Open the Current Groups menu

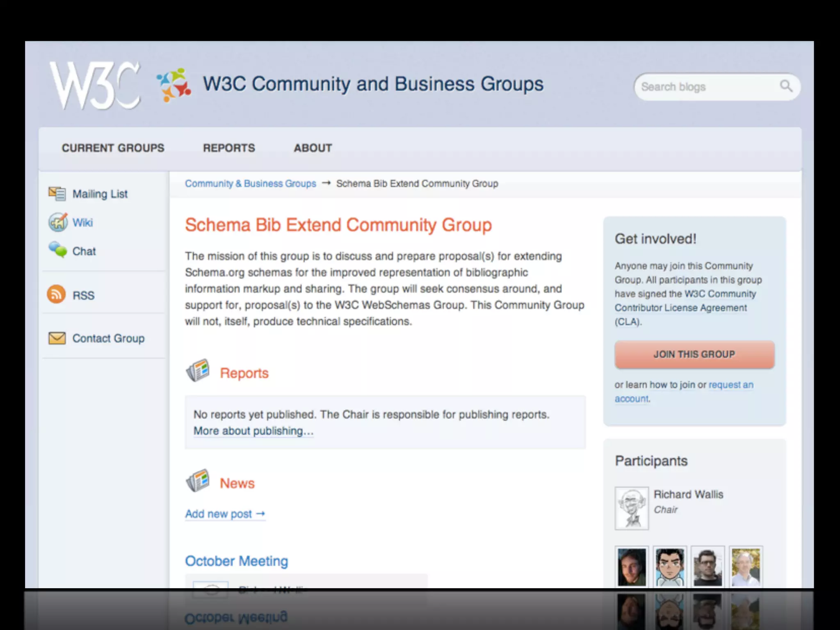point(113,148)
